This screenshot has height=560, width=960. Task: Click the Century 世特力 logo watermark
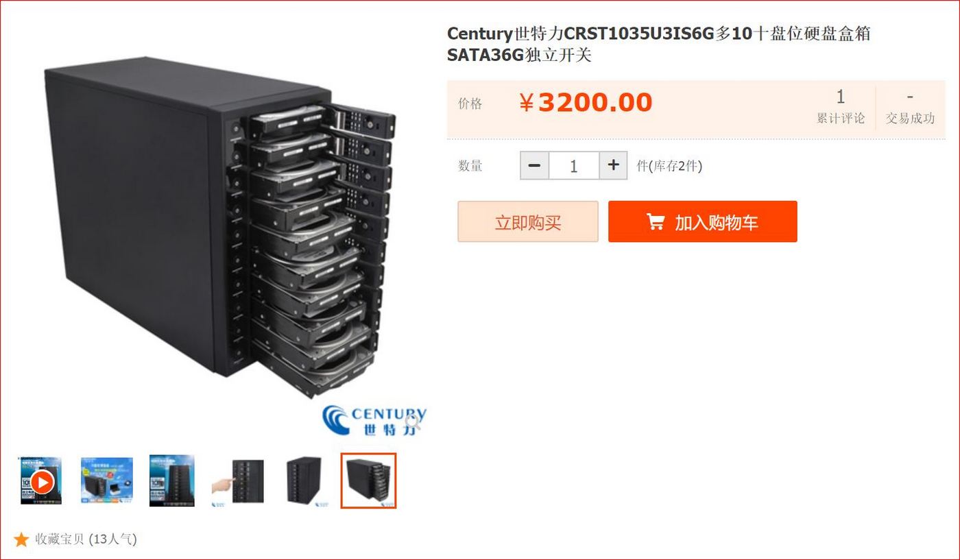click(374, 420)
